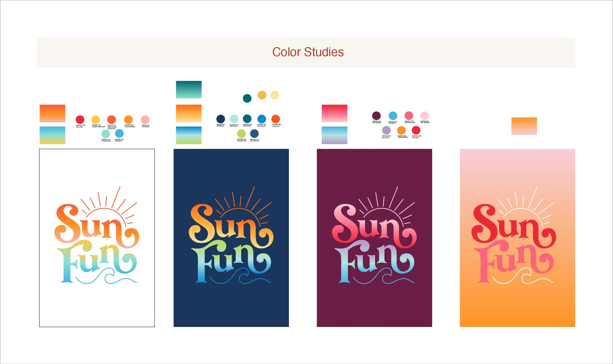Select the navy background Sun Fun artwork
This screenshot has height=364, width=613.
(231, 238)
